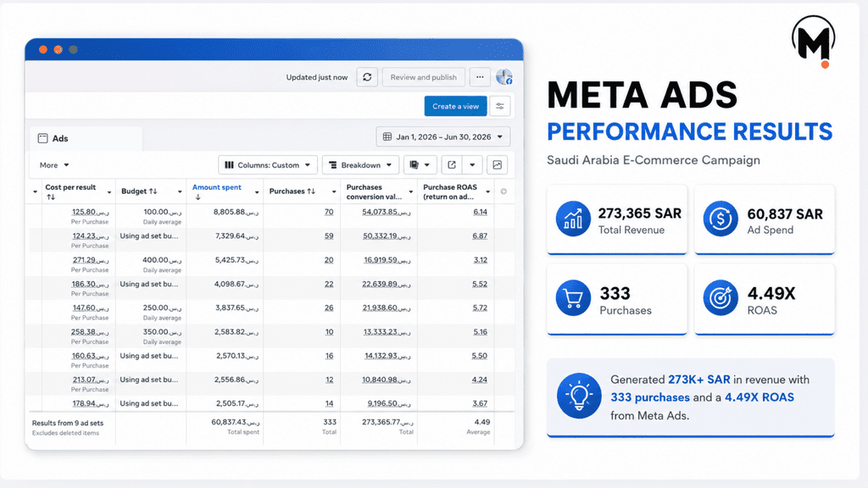Open the date range Jan 1 – Jun 30 dropdown
Viewport: 868px width, 488px height.
point(442,136)
